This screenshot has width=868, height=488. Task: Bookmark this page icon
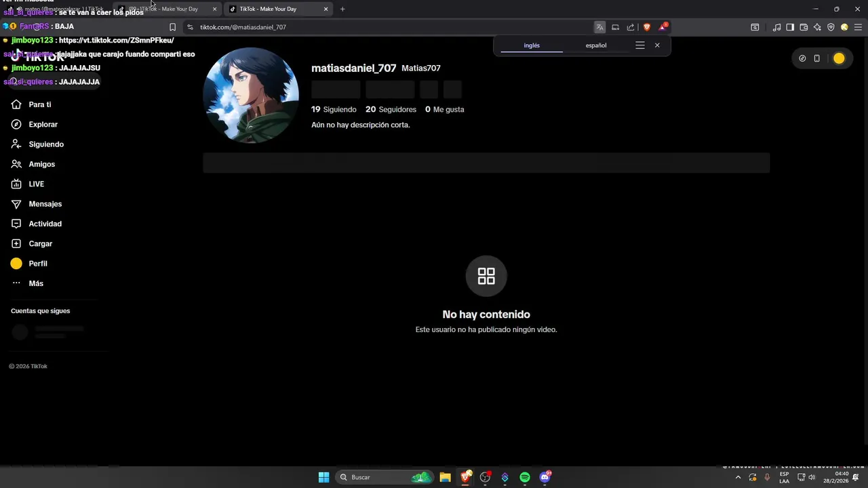(x=172, y=27)
